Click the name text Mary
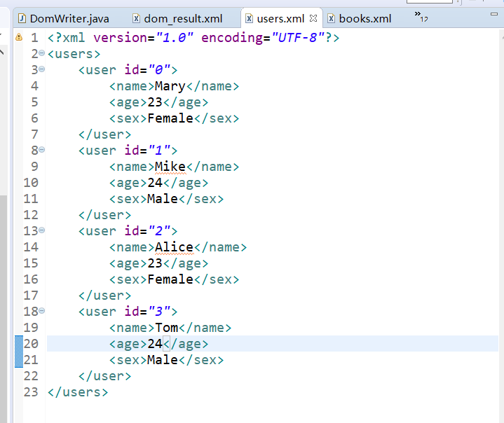The height and width of the screenshot is (423, 504). [x=170, y=86]
